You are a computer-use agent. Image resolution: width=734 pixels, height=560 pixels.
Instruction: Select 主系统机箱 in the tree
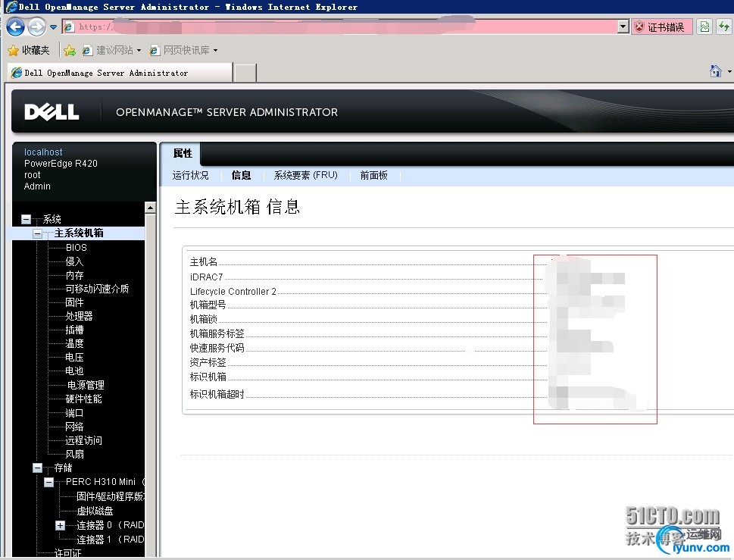[x=79, y=233]
